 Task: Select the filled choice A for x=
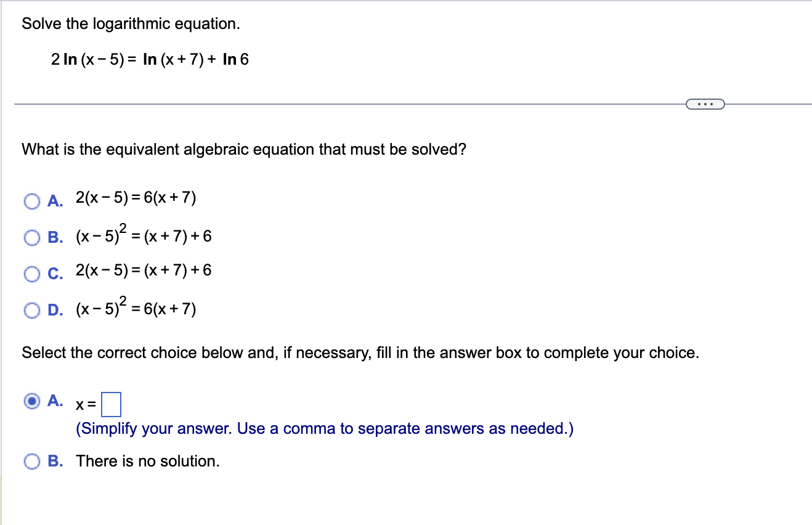[31, 401]
